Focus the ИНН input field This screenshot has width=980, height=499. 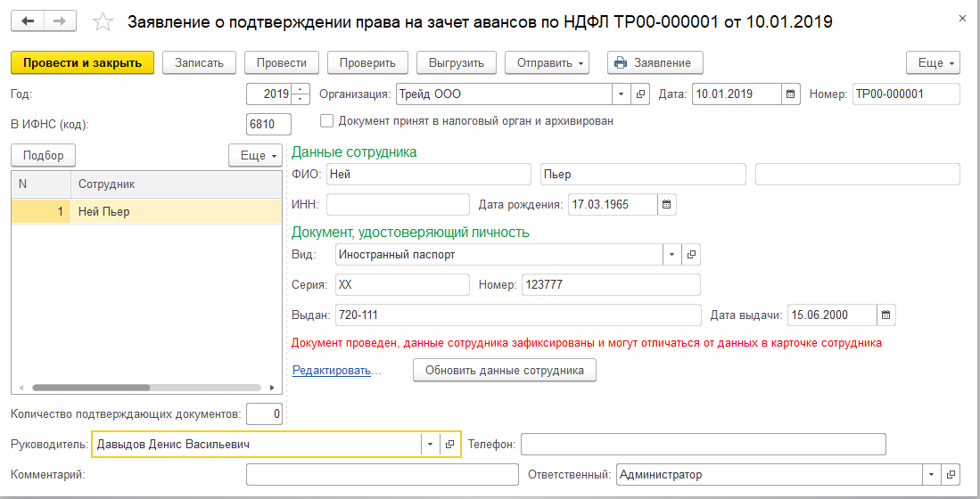point(398,204)
